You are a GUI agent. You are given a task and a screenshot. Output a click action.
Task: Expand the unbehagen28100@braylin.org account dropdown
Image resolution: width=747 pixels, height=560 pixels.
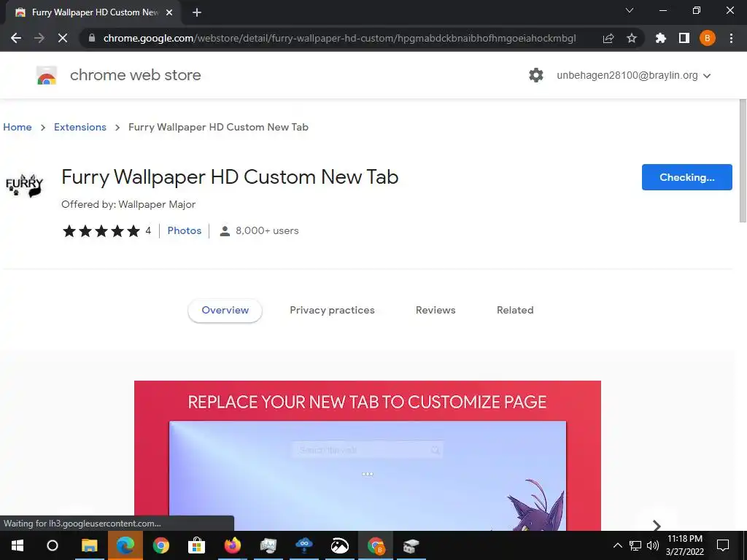pos(634,75)
